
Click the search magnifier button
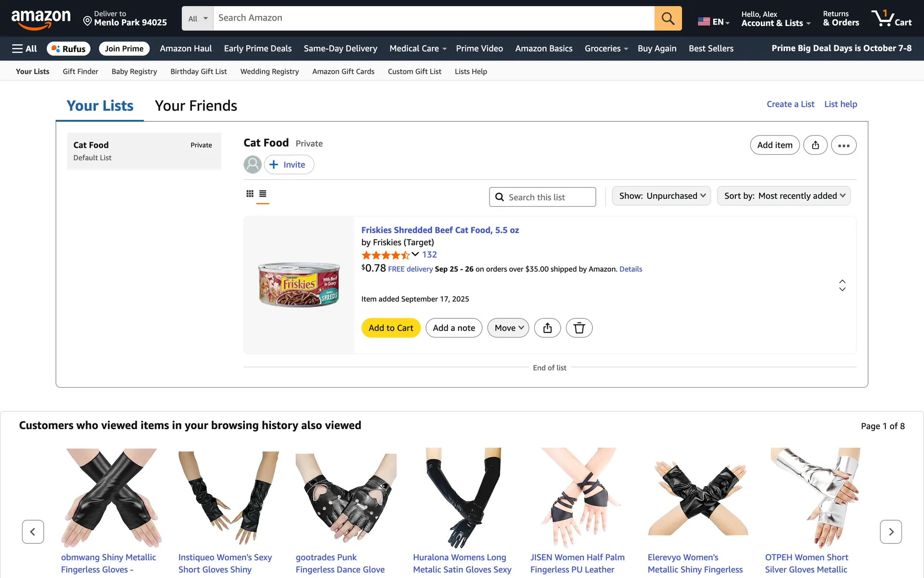coord(667,18)
